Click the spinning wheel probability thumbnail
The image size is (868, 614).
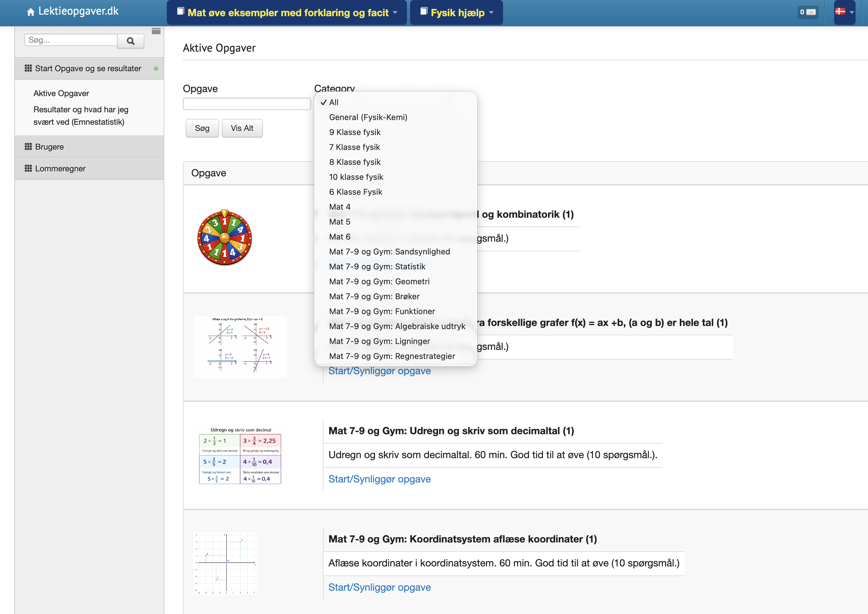tap(225, 238)
